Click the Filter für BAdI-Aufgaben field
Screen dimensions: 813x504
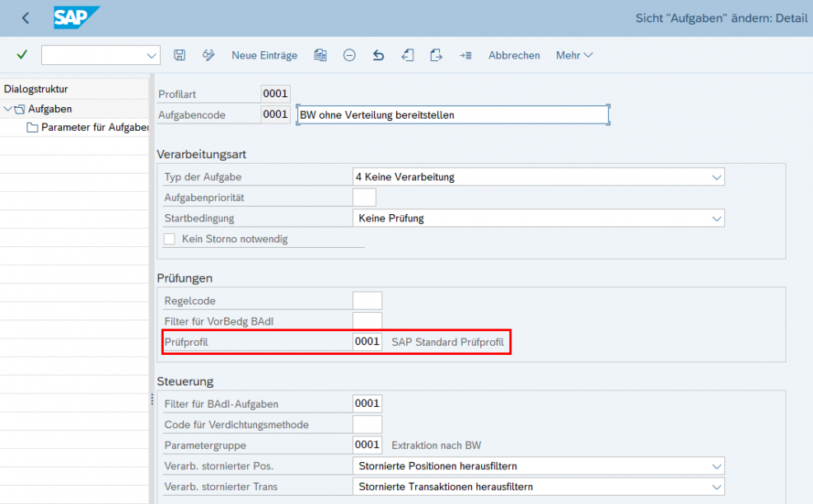click(x=367, y=404)
